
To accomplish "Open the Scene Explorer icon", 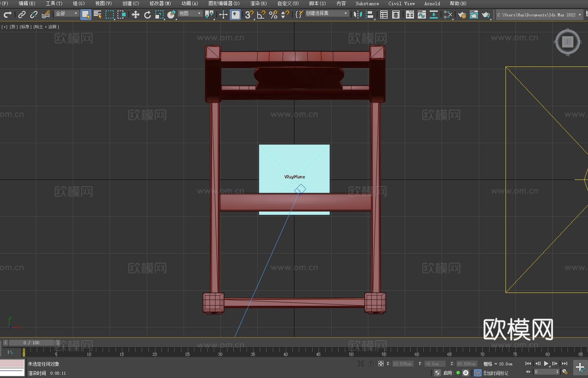I will (x=384, y=14).
